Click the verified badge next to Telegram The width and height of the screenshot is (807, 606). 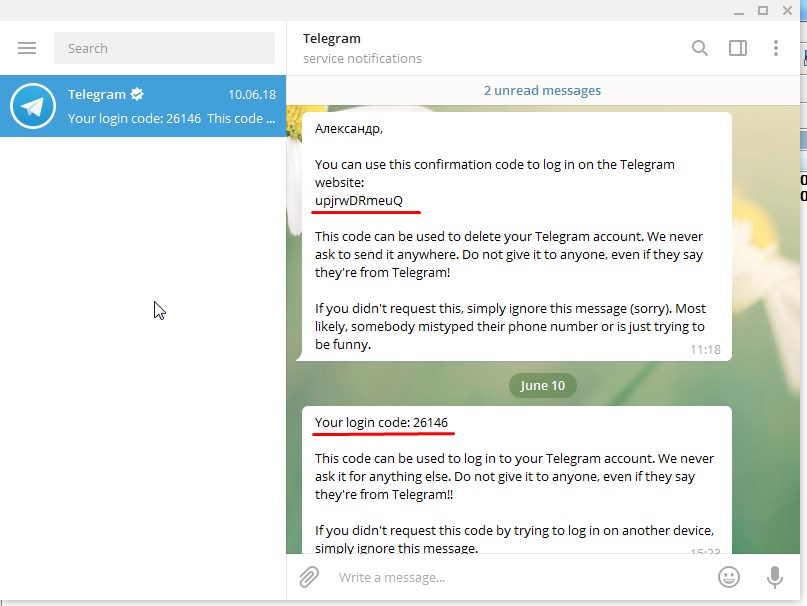(x=137, y=94)
